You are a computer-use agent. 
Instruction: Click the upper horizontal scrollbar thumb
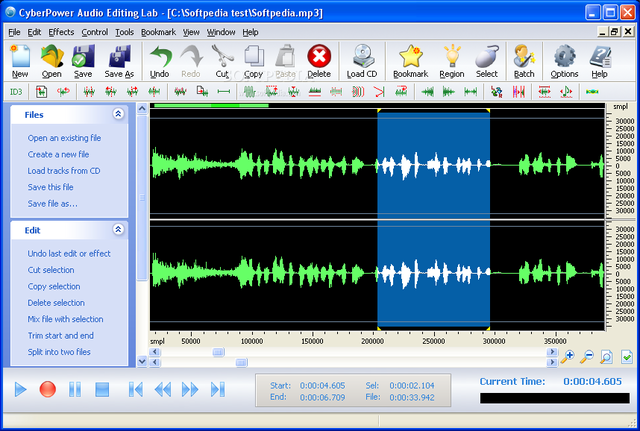pos(218,352)
